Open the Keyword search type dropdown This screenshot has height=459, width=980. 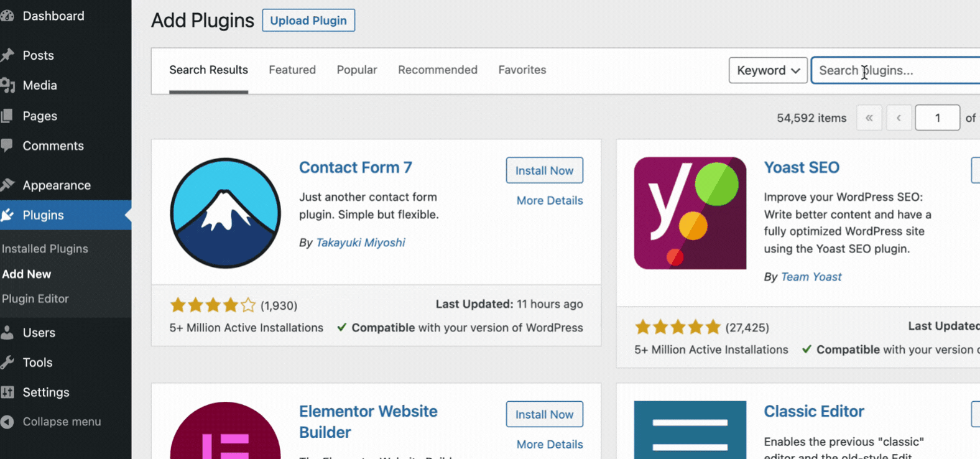[x=768, y=70]
